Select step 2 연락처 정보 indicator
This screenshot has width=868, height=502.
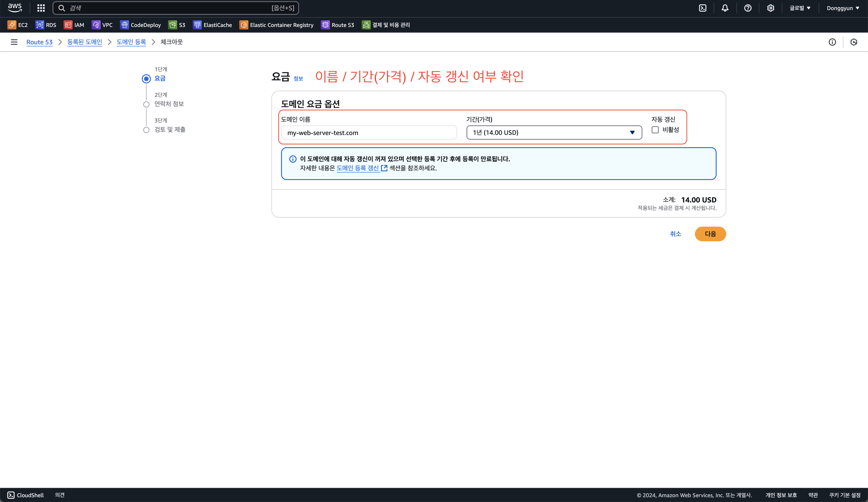[146, 104]
